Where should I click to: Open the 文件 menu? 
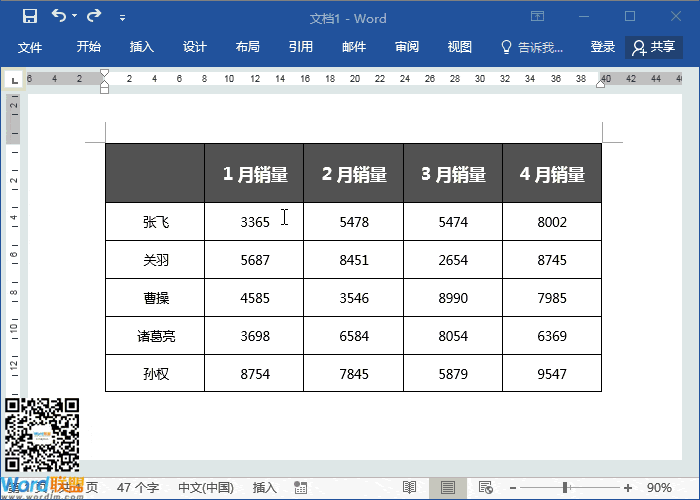30,47
